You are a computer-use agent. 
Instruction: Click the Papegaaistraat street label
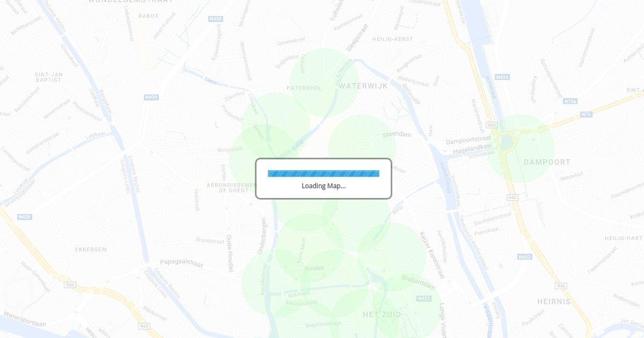(x=181, y=263)
